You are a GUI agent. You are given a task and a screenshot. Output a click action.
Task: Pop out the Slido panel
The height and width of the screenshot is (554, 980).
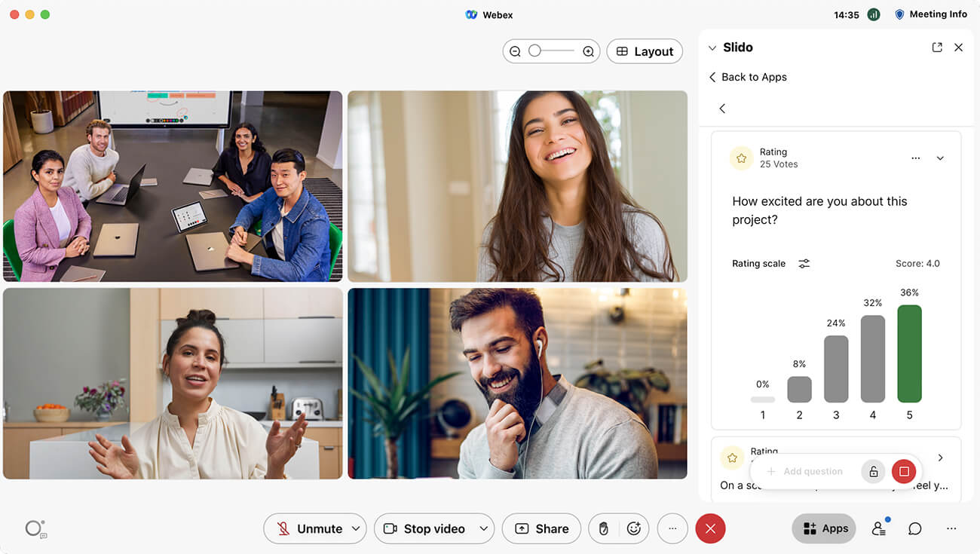pyautogui.click(x=937, y=47)
